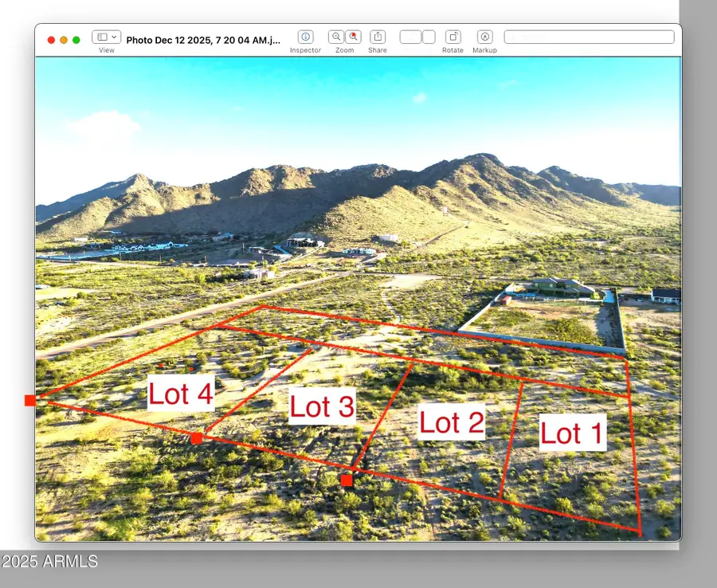Zoom in using the magnifier plus icon

point(352,37)
